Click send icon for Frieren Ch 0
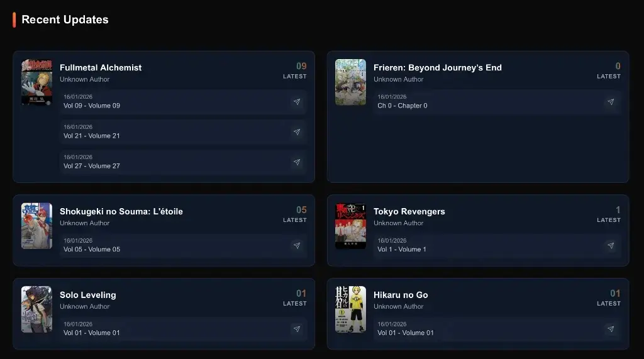Image resolution: width=644 pixels, height=359 pixels. click(x=611, y=101)
